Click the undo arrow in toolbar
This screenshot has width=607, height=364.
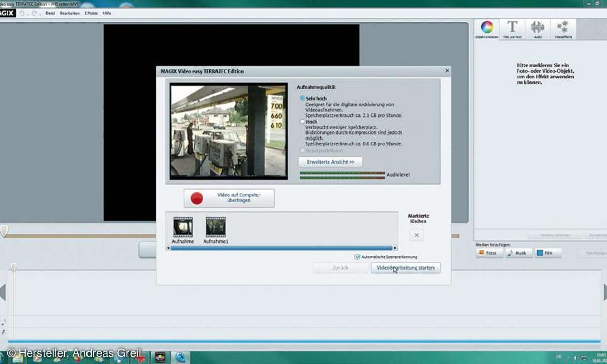[22, 13]
